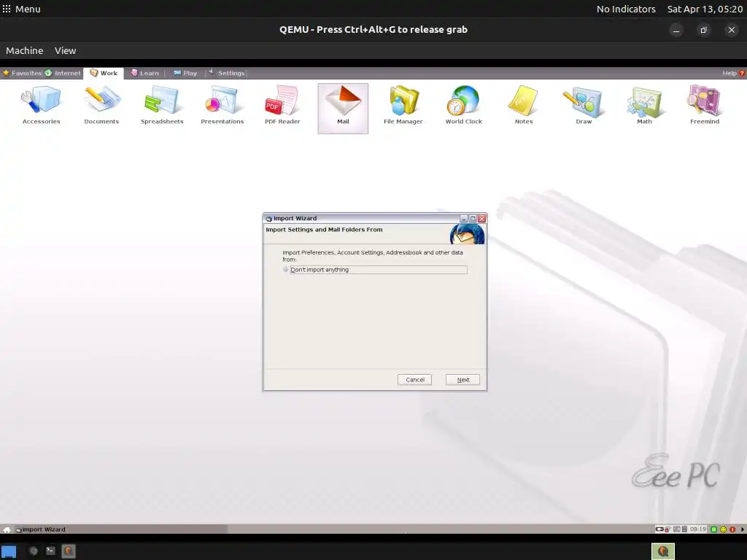
Task: Click the 09:19 tray clock
Action: point(698,529)
